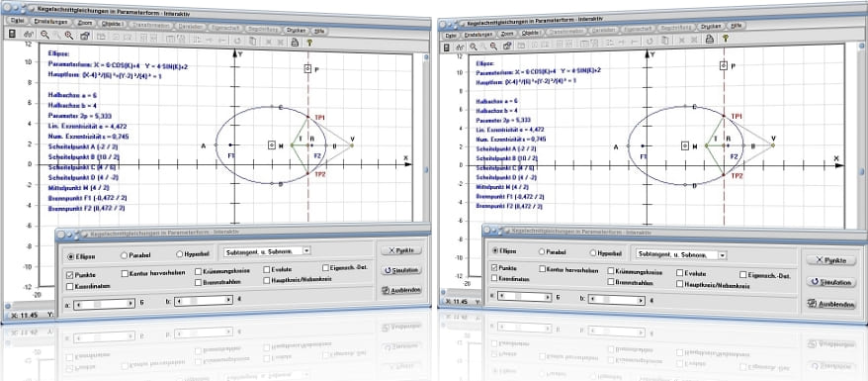
Task: Enable Brennstrahlen checkbox in right control panel
Action: pyautogui.click(x=611, y=282)
